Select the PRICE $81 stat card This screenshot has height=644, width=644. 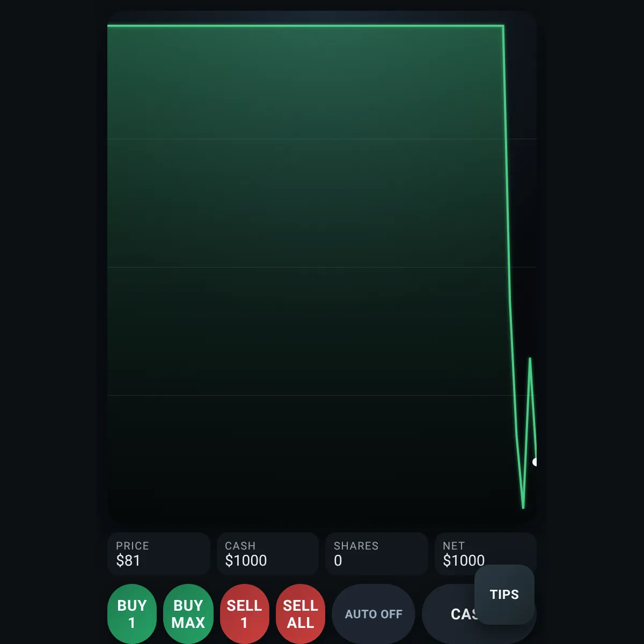159,554
